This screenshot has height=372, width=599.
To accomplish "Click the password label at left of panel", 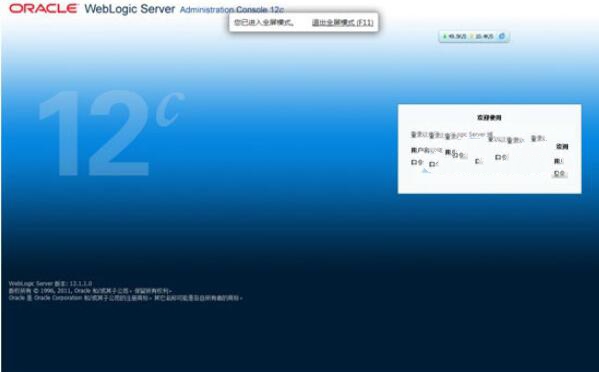I will [417, 162].
